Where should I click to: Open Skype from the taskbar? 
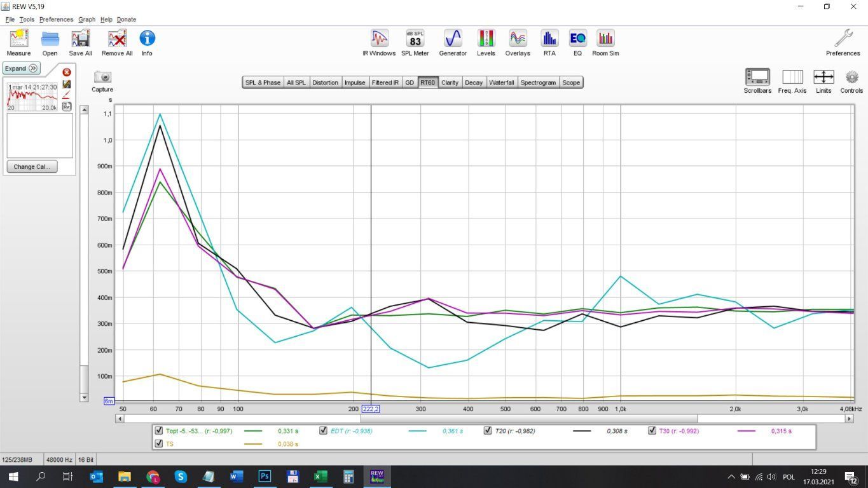[181, 476]
